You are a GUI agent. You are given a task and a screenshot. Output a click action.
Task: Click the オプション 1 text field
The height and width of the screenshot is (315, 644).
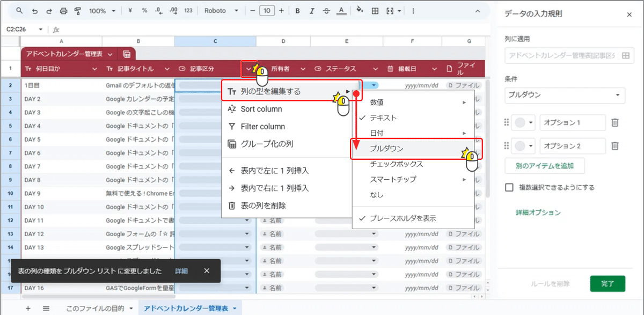[573, 123]
